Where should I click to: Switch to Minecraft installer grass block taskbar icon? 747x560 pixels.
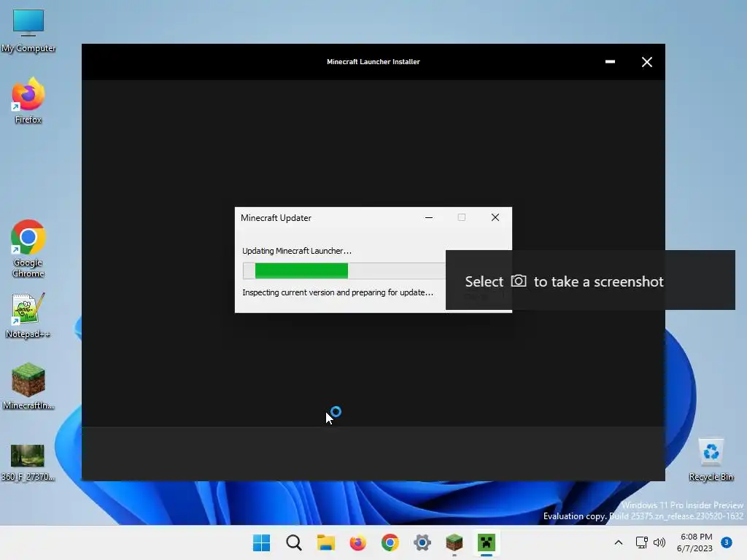click(454, 542)
